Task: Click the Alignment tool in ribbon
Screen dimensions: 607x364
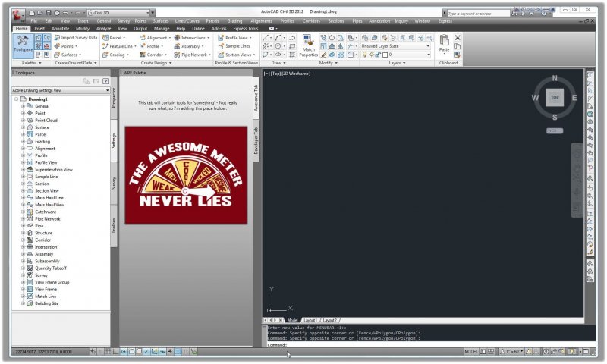Action: [155, 37]
